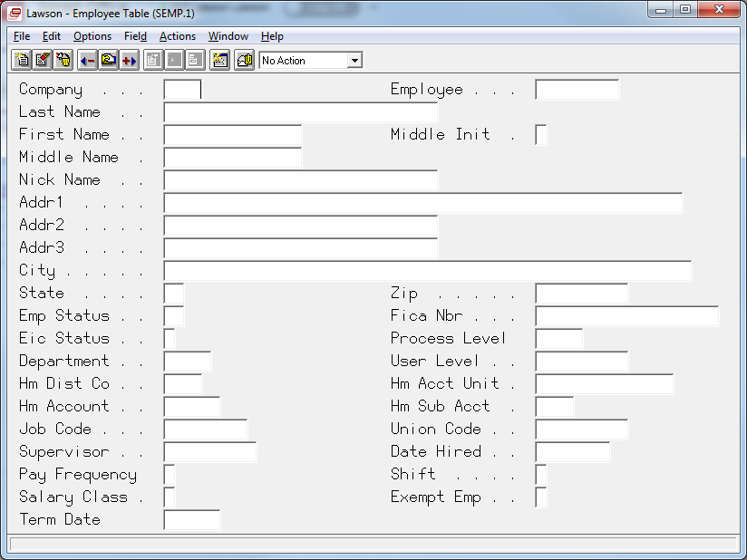The image size is (747, 560).
Task: Select the Salary Class field
Action: pos(170,497)
